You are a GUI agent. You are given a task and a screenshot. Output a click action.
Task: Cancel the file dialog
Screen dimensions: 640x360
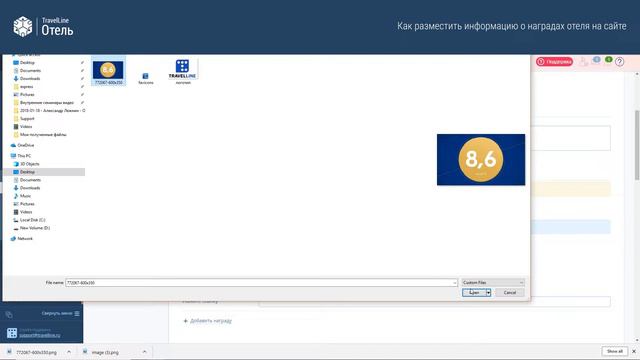510,293
